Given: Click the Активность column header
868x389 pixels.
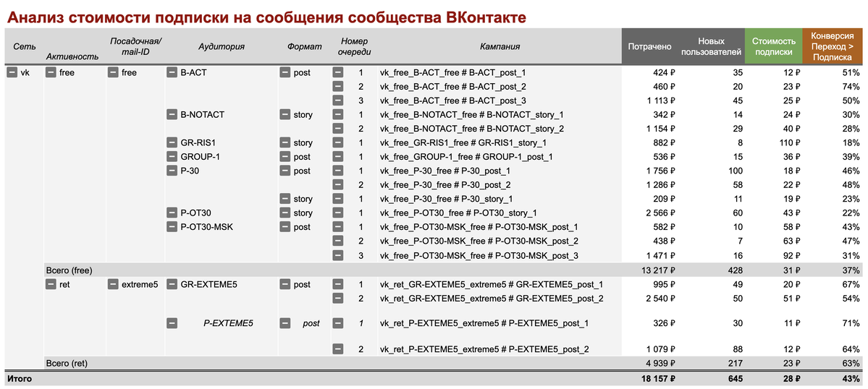Looking at the screenshot, I should 72,56.
